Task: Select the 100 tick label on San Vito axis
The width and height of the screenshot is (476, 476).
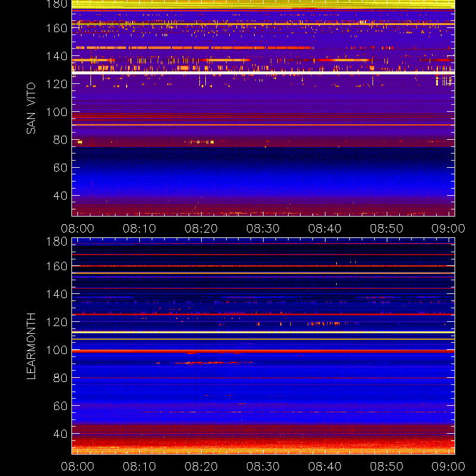Action: click(57, 112)
